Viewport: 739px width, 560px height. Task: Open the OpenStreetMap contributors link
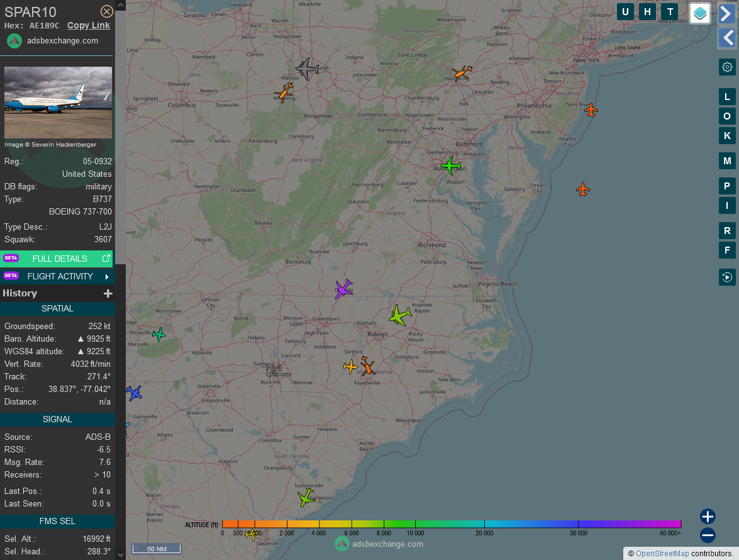[x=662, y=554]
